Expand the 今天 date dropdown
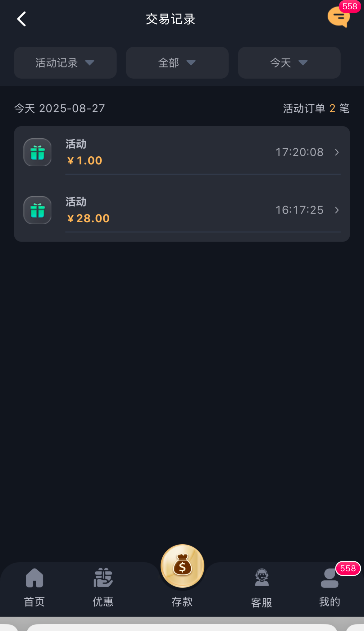 click(289, 63)
